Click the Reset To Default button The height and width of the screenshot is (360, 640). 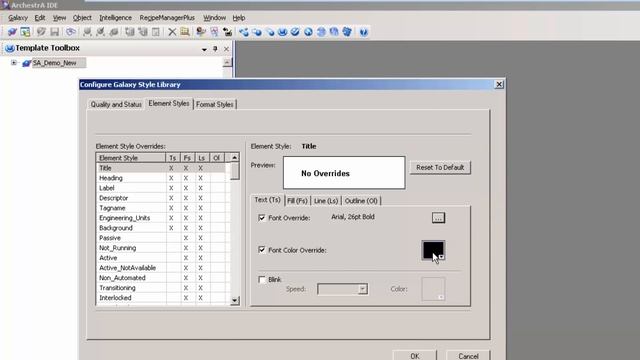[440, 167]
